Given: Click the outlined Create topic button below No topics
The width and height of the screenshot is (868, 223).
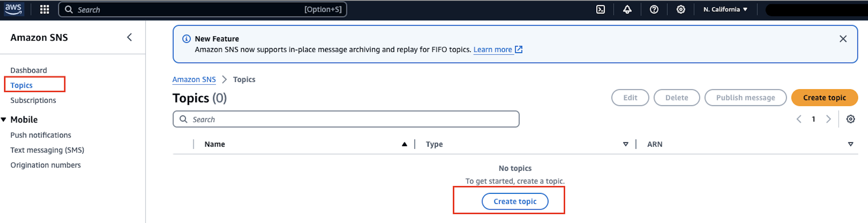Looking at the screenshot, I should [515, 201].
